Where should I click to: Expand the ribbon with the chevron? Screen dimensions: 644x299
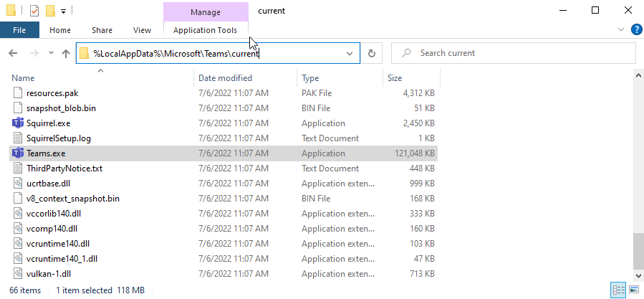(x=620, y=29)
